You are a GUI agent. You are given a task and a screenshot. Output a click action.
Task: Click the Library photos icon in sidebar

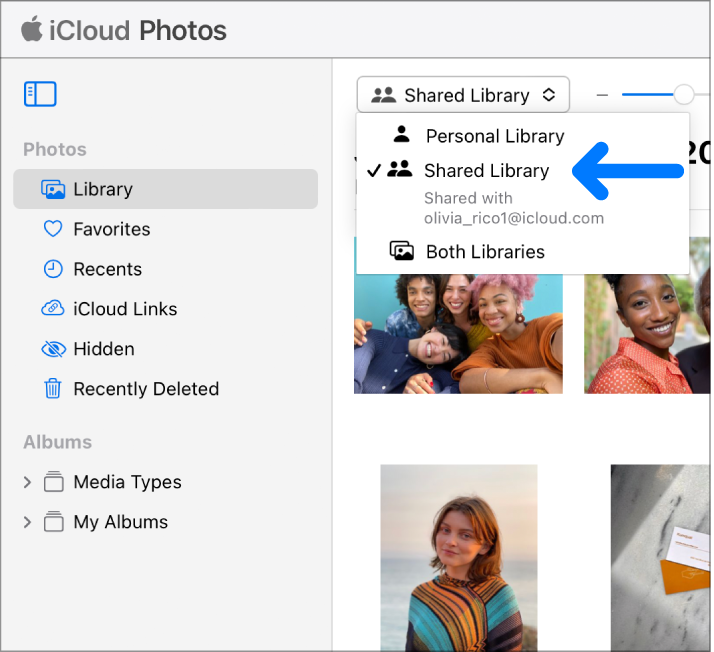[53, 189]
